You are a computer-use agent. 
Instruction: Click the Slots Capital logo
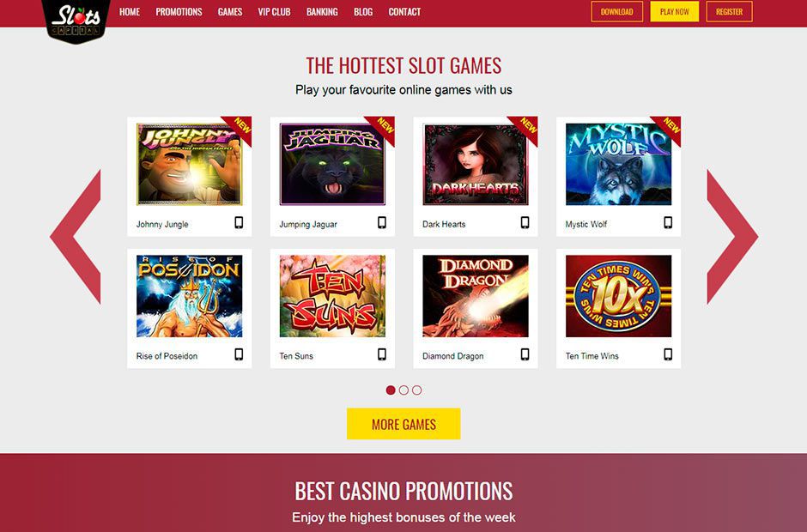76,21
